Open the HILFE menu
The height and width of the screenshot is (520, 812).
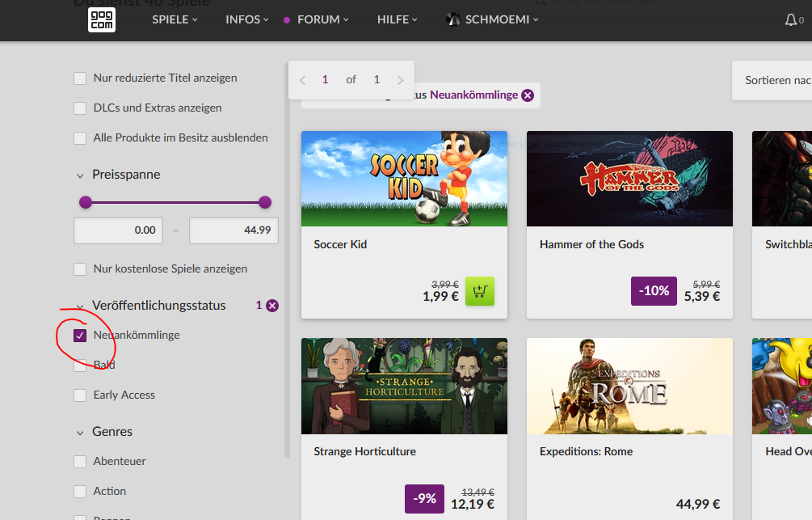tap(397, 19)
